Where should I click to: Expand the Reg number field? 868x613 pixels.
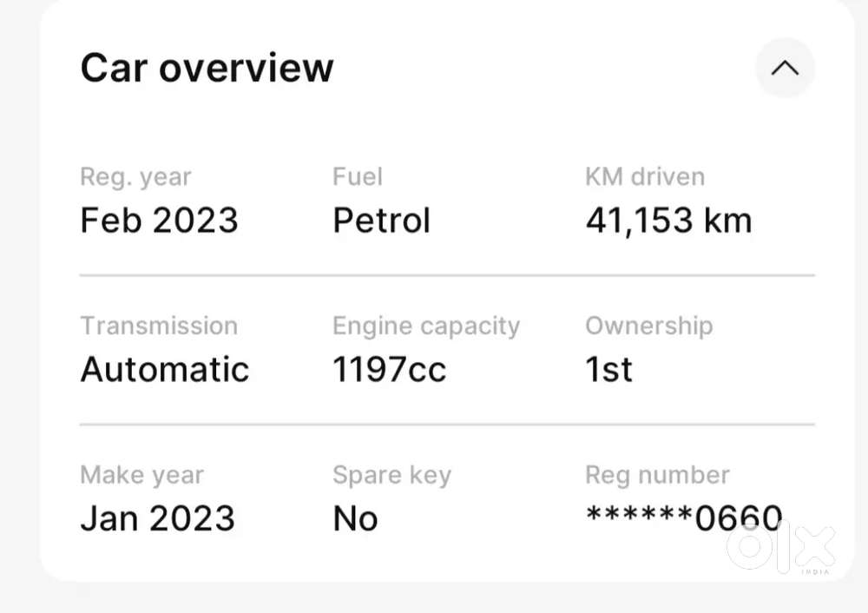click(657, 475)
